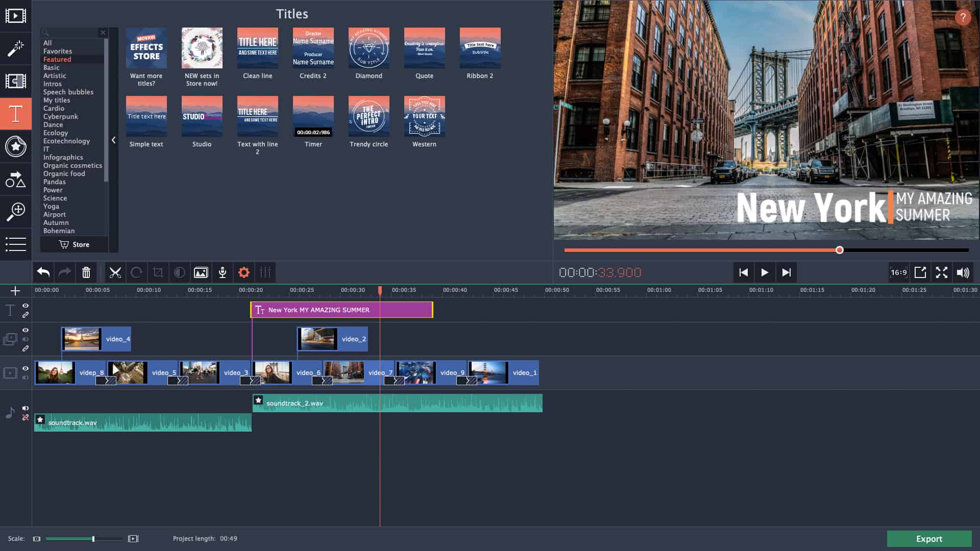The image size is (980, 551).
Task: Collapse the titles category list arrow
Action: 113,140
